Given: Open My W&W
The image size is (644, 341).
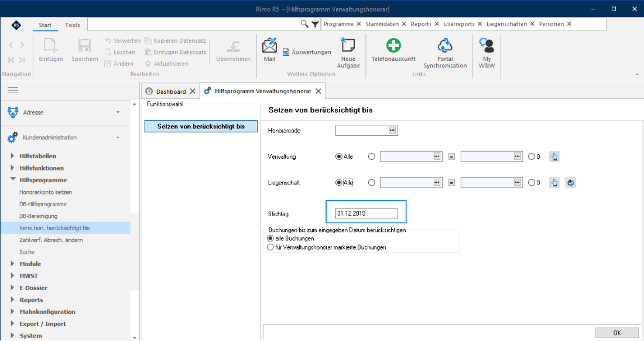Looking at the screenshot, I should (x=487, y=53).
